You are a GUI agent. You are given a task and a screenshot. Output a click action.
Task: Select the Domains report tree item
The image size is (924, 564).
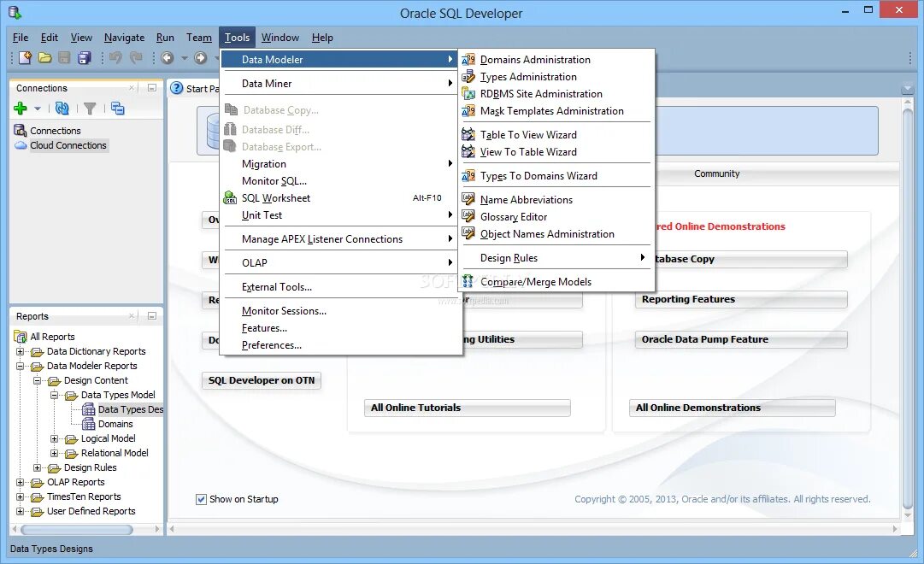pyautogui.click(x=115, y=424)
